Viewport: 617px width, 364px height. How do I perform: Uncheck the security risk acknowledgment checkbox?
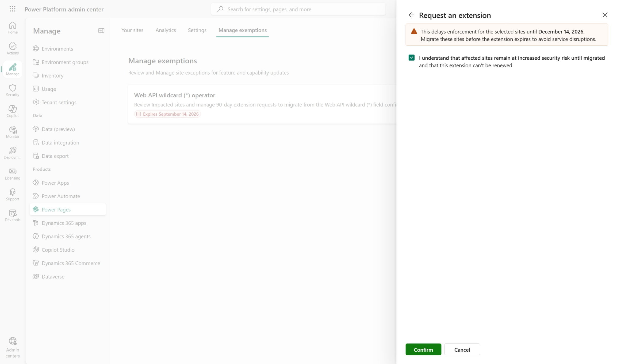[411, 58]
